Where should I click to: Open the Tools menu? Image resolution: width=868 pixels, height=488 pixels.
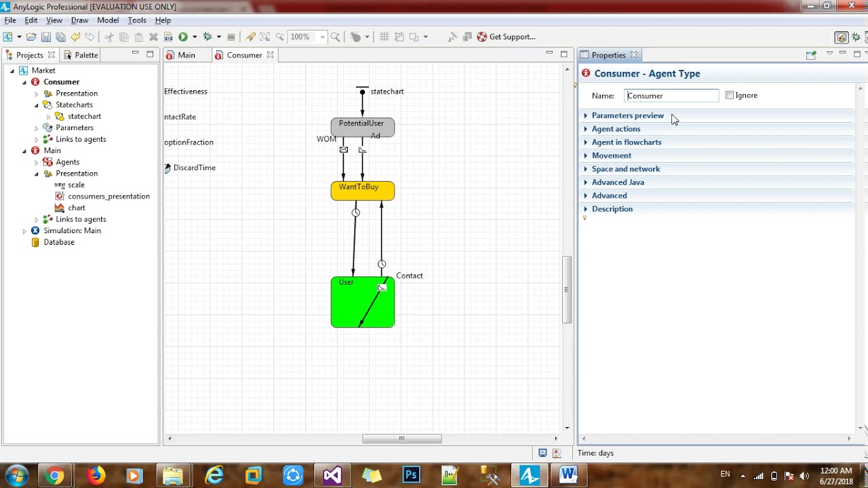(137, 20)
